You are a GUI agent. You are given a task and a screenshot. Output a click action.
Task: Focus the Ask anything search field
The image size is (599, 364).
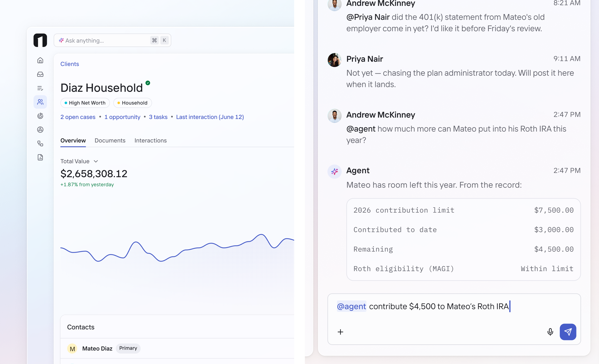coord(112,40)
